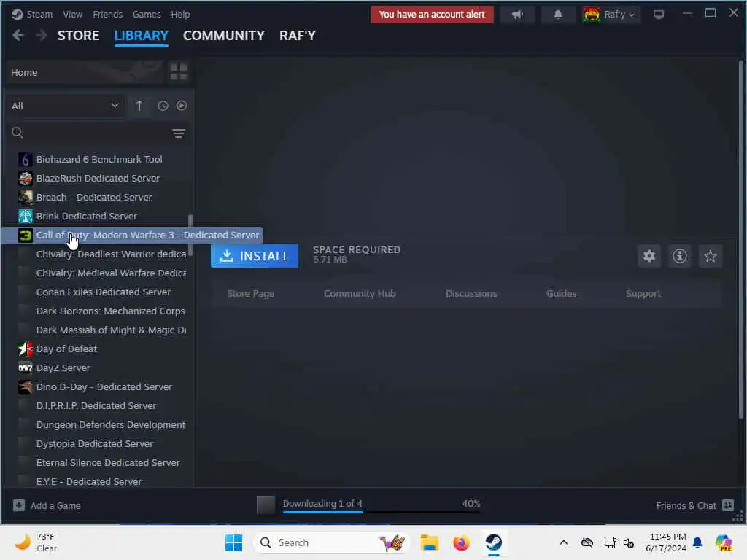Viewport: 747px width, 560px height.
Task: Open the announcements megaphone icon
Action: coord(517,15)
